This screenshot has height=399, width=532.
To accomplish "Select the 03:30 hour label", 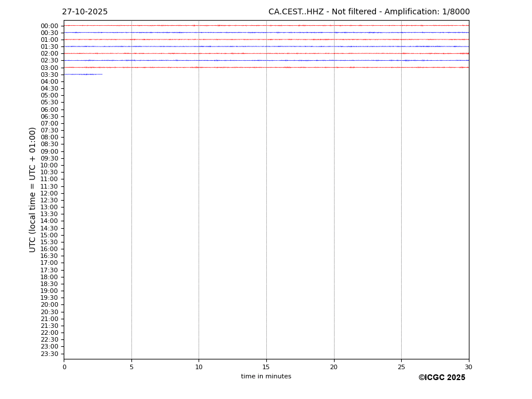I will (49, 75).
